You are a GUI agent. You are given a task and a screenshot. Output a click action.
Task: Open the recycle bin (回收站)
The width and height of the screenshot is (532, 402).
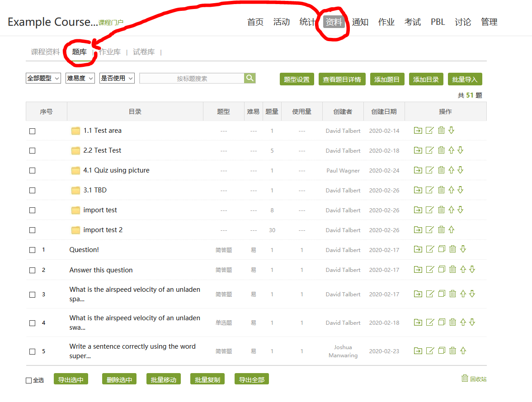pos(474,379)
